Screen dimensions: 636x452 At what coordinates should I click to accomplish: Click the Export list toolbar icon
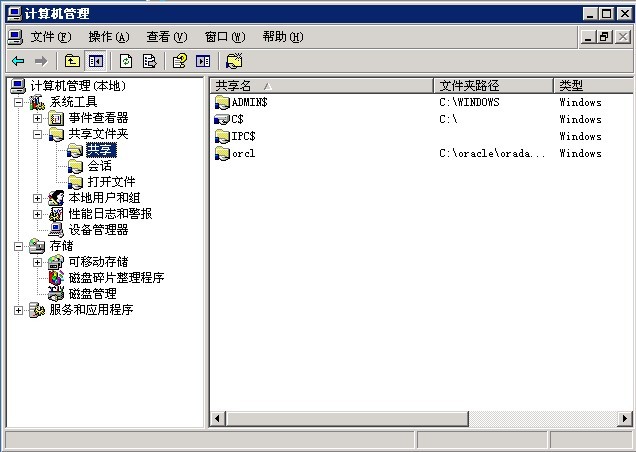149,61
